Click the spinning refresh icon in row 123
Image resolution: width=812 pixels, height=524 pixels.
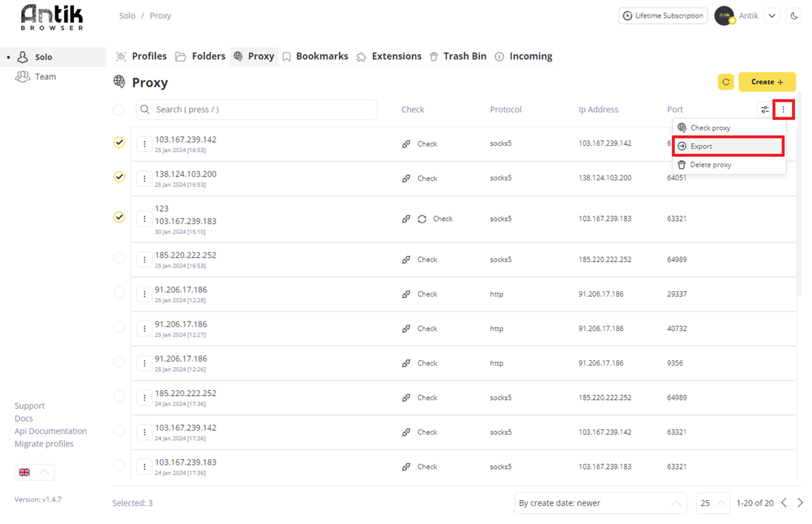pyautogui.click(x=422, y=219)
